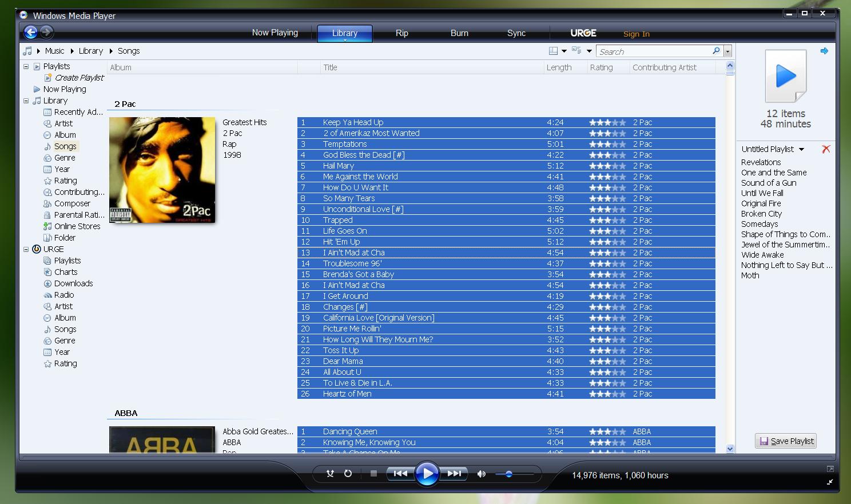
Task: Click the music note category icon
Action: (27, 51)
